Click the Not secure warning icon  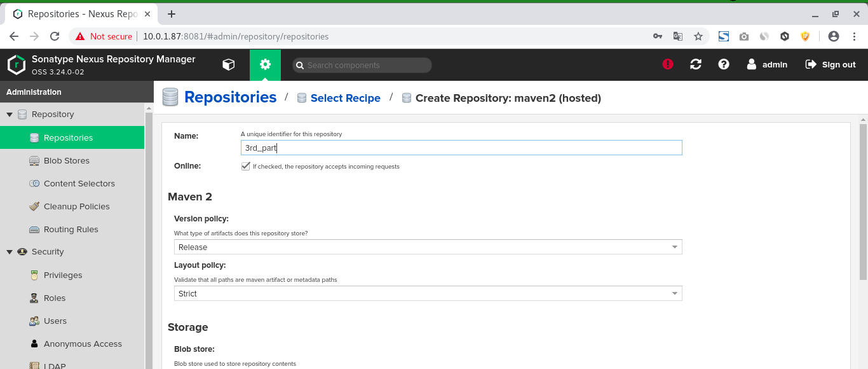[80, 36]
